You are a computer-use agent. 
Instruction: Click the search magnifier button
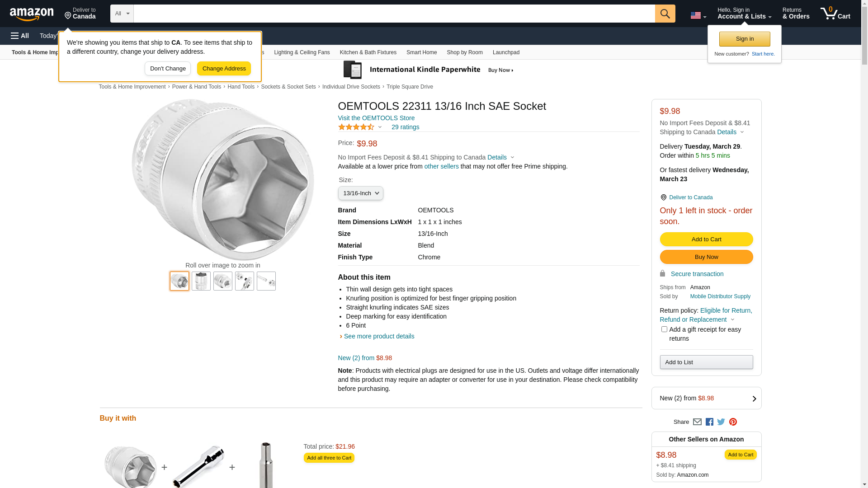tap(665, 14)
